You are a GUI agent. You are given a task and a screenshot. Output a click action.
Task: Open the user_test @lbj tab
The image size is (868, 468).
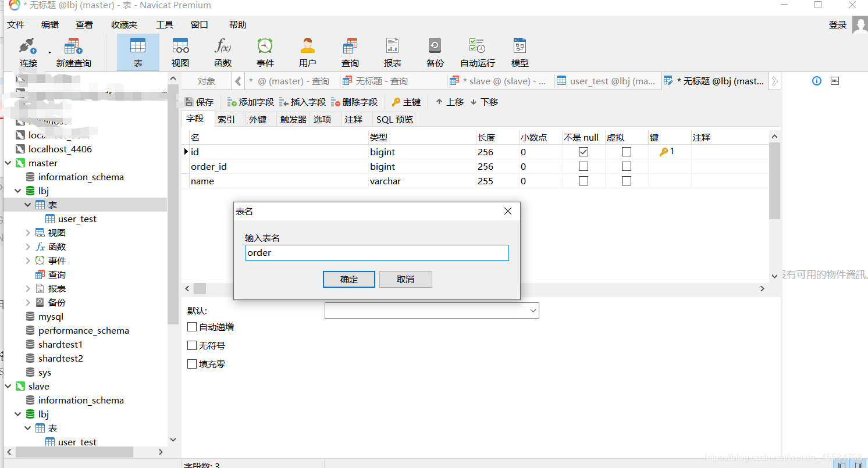click(x=607, y=81)
